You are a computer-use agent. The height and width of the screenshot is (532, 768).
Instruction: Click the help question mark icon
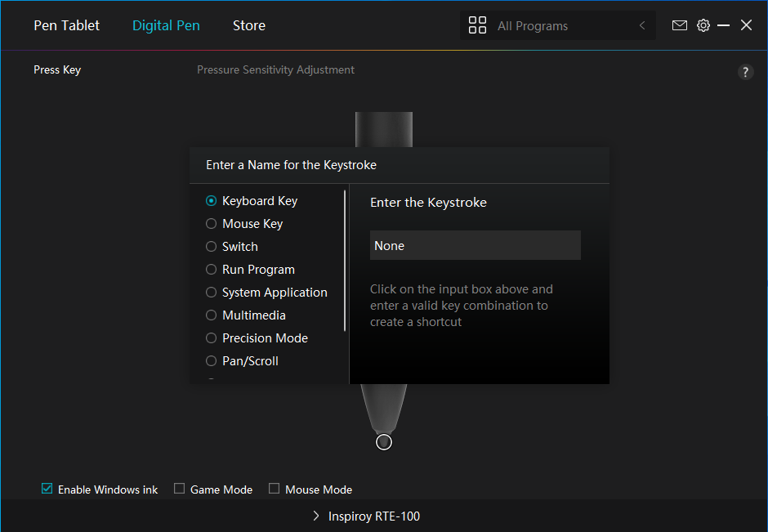745,72
